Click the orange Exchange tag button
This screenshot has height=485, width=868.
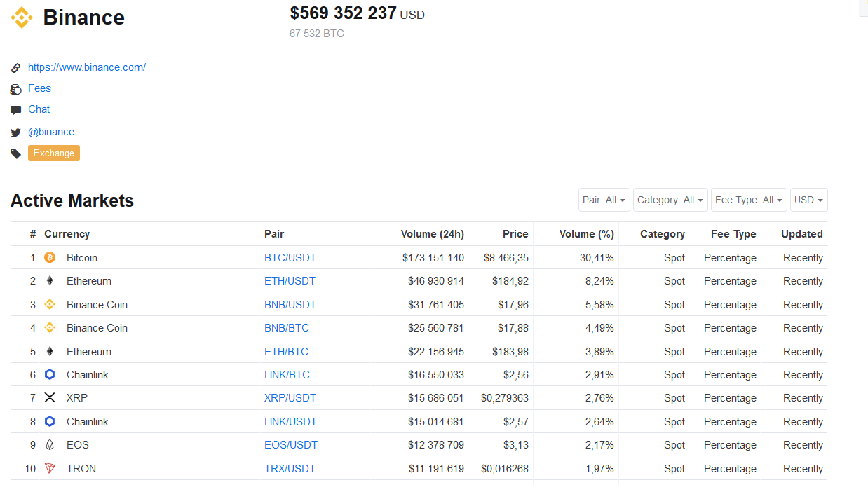(x=54, y=153)
